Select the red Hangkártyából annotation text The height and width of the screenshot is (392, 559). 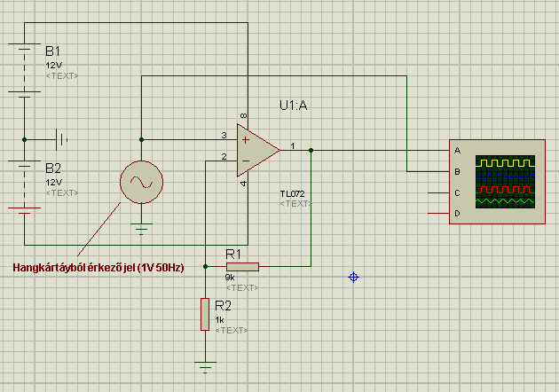[98, 268]
